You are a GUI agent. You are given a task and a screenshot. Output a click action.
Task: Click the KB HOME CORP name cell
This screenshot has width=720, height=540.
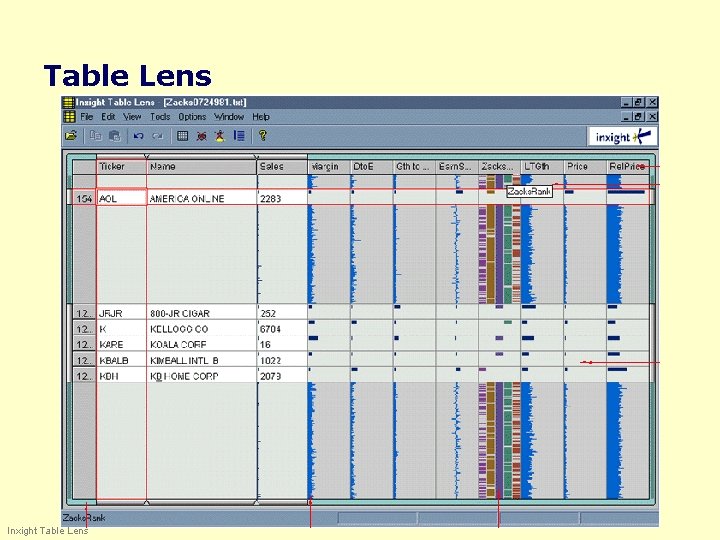202,376
